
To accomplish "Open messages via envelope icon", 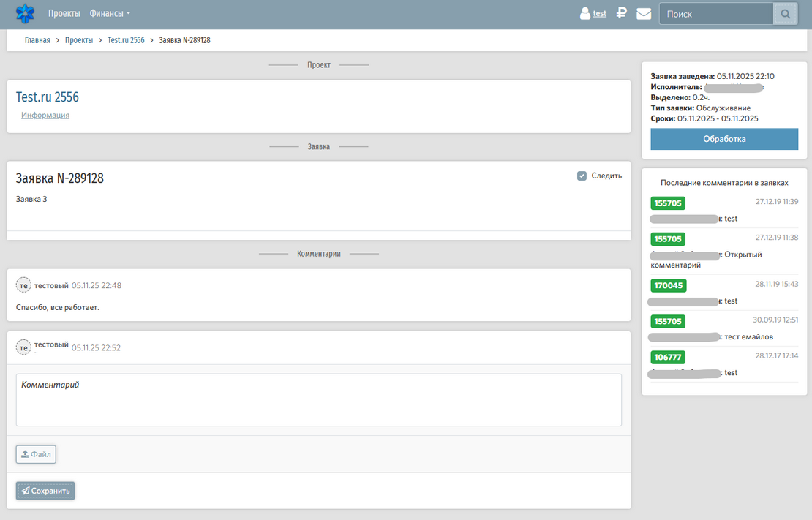I will (644, 13).
